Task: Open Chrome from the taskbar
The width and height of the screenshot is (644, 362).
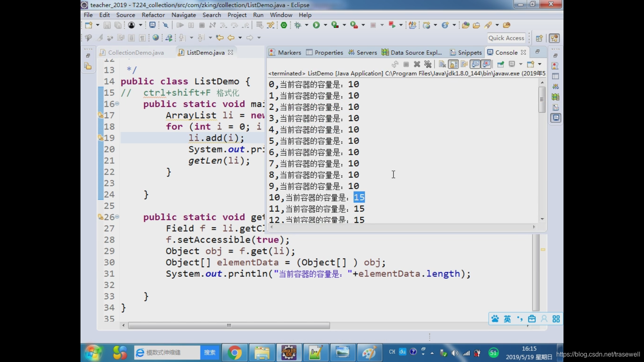Action: (x=235, y=353)
